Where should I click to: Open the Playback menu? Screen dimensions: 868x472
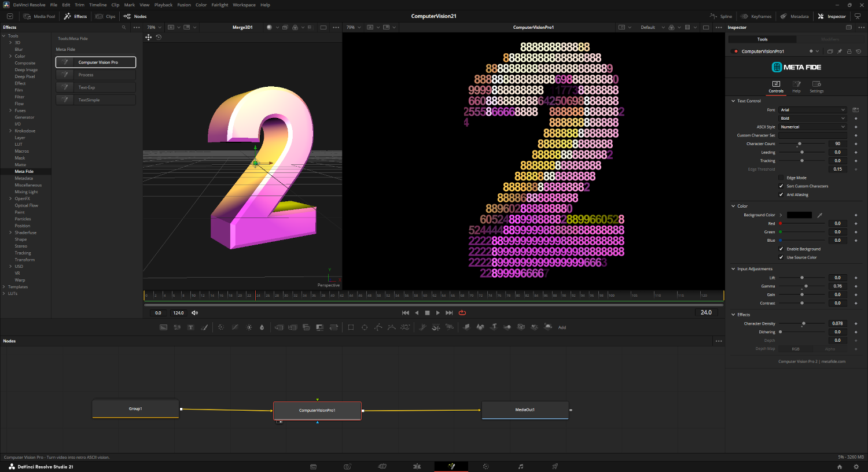click(163, 5)
